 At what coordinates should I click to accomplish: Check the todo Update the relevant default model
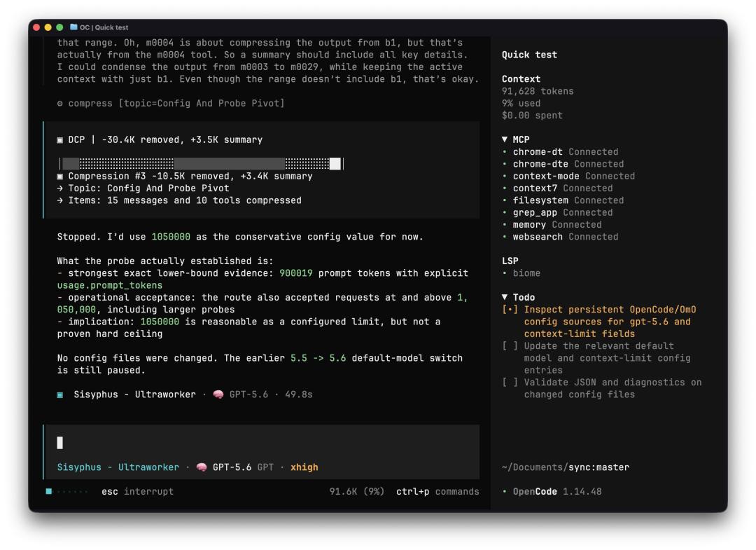tap(510, 346)
